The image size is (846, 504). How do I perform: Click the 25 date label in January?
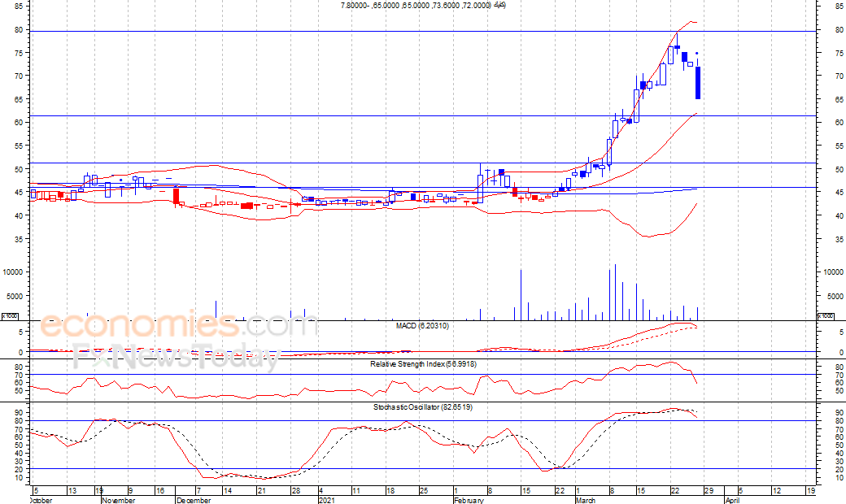point(424,491)
